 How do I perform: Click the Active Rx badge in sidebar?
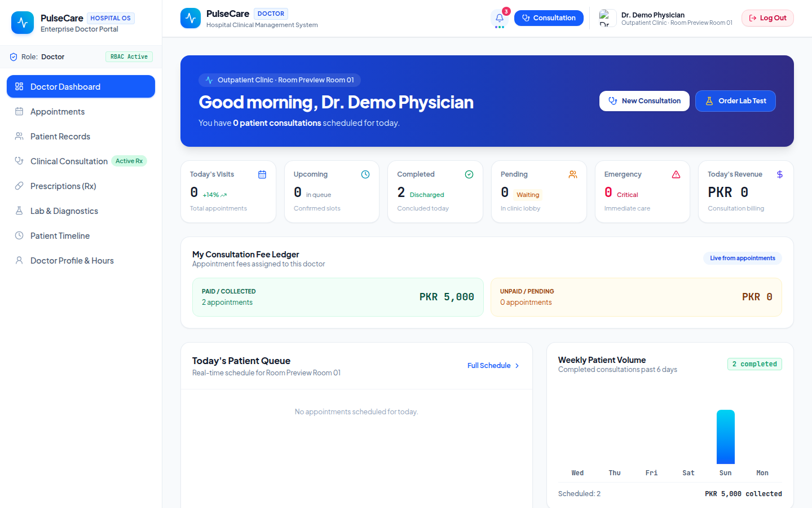coord(129,161)
